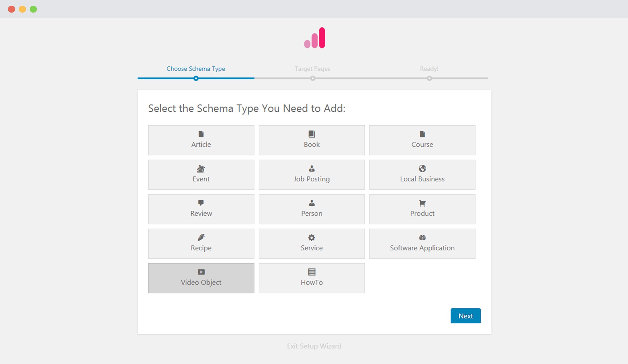Click the Choose Schema Type progress dot
This screenshot has height=364, width=628.
coord(197,78)
